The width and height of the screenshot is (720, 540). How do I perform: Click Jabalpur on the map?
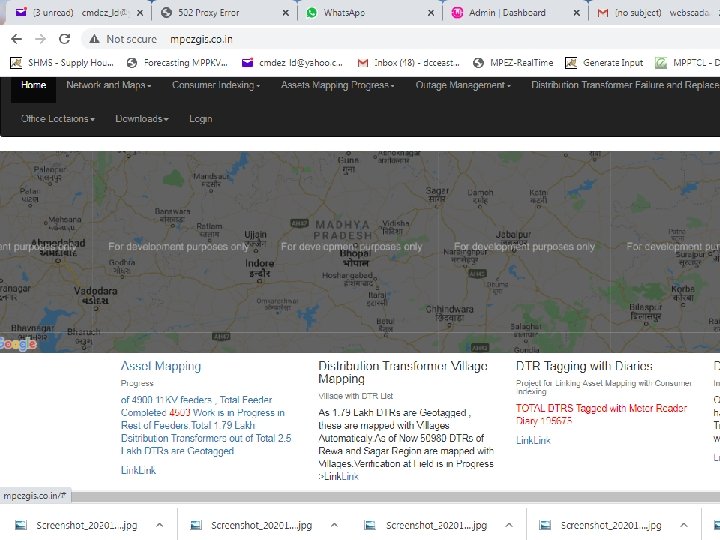point(513,236)
